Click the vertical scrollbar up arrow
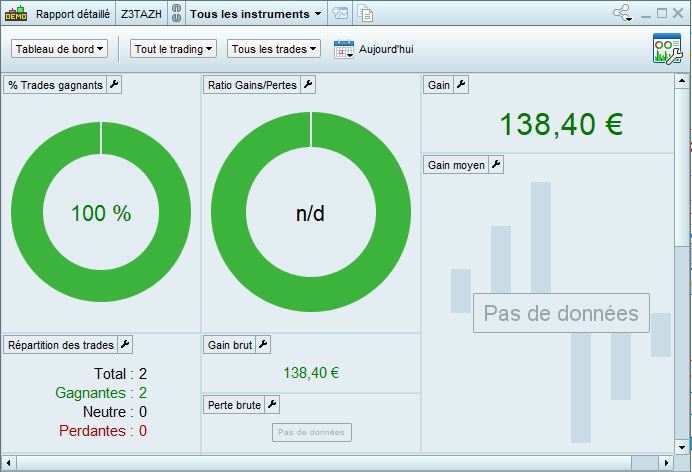Image resolution: width=692 pixels, height=472 pixels. (681, 81)
